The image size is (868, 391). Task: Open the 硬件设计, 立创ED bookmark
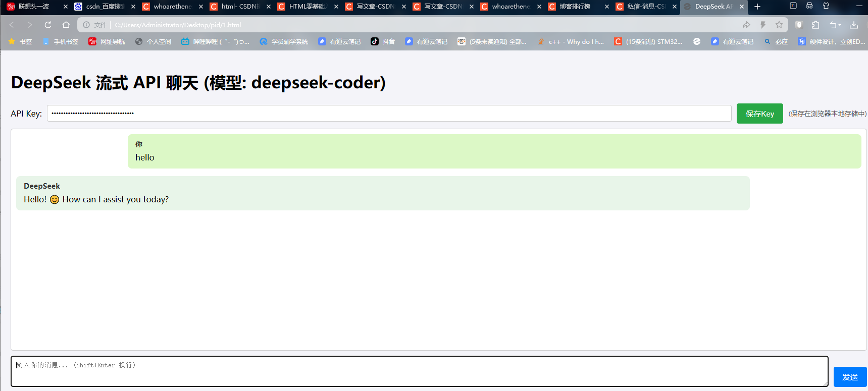pyautogui.click(x=832, y=41)
